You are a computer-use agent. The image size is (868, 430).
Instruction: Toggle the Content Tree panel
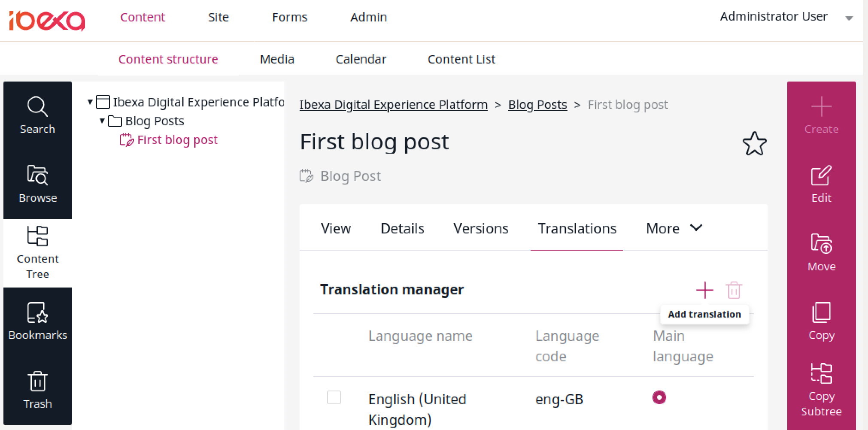click(38, 253)
